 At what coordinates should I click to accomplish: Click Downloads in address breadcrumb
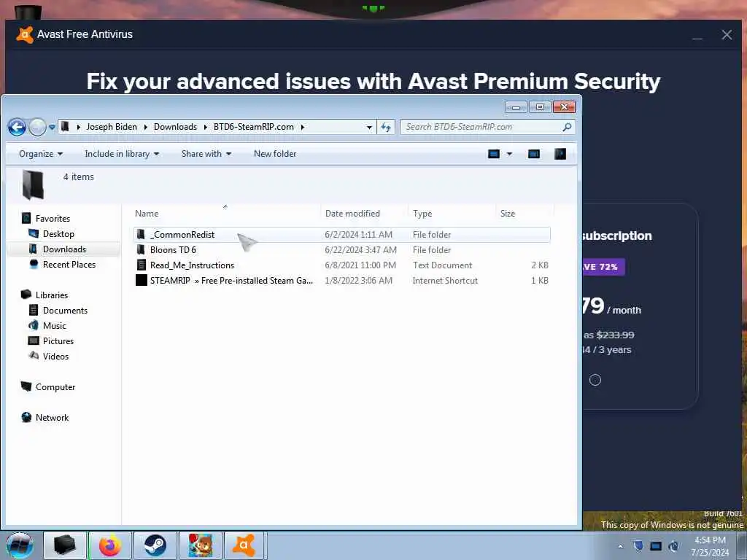[x=175, y=127]
